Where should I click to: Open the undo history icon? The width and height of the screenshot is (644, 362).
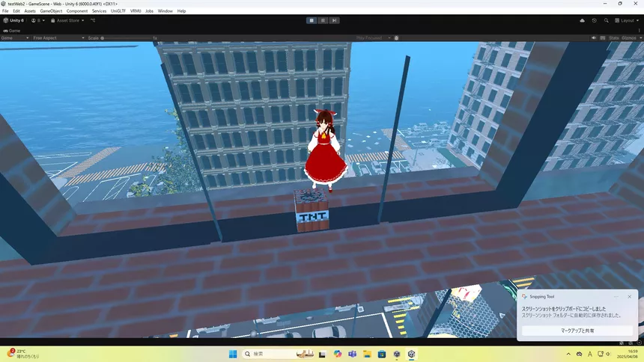[594, 20]
